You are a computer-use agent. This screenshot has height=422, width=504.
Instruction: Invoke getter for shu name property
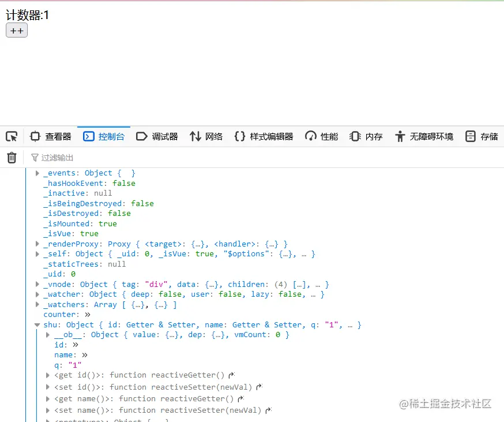click(x=85, y=355)
